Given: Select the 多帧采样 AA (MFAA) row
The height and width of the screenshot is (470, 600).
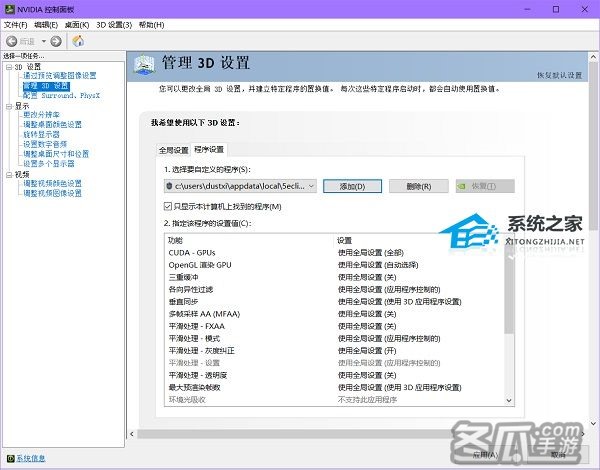Looking at the screenshot, I should (x=334, y=314).
